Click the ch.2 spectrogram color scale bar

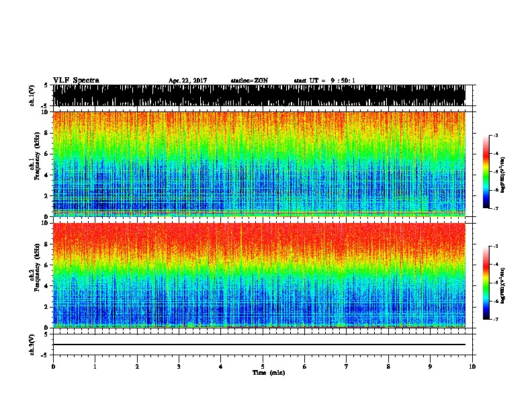pyautogui.click(x=486, y=283)
